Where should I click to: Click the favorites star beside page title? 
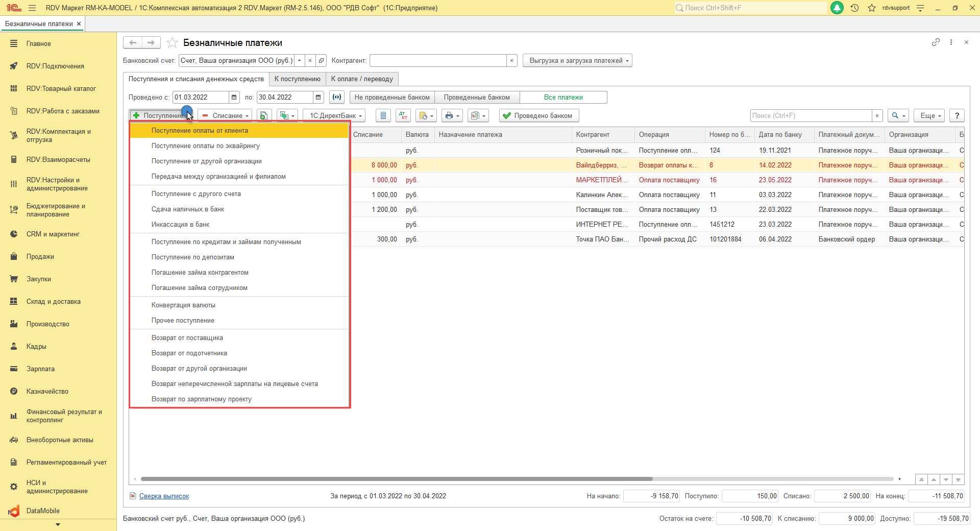click(x=173, y=43)
